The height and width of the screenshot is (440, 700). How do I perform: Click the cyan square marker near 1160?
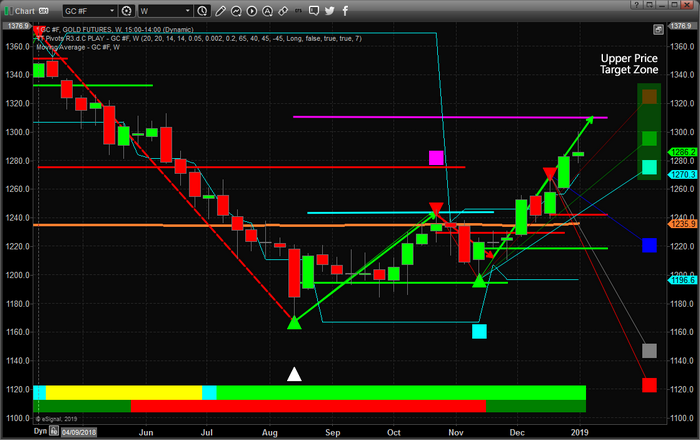click(x=479, y=332)
